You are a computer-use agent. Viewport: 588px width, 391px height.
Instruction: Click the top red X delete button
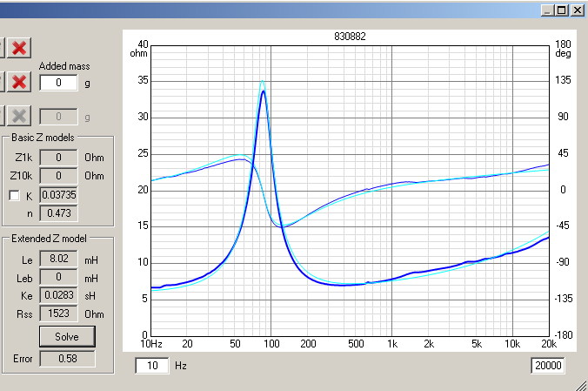(x=19, y=48)
